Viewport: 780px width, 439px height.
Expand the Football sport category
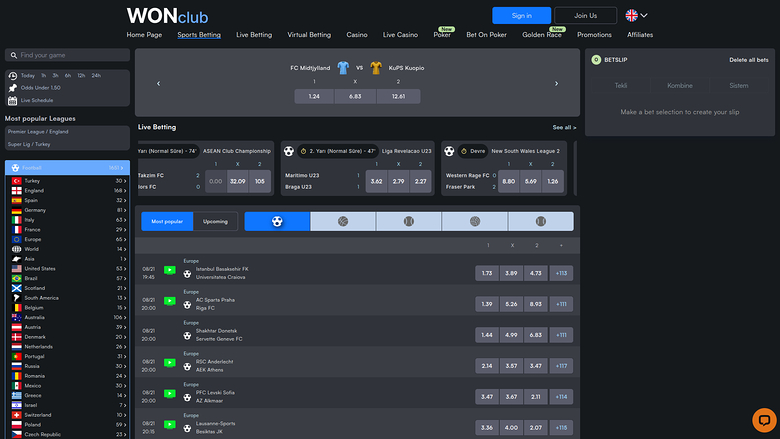coord(67,168)
